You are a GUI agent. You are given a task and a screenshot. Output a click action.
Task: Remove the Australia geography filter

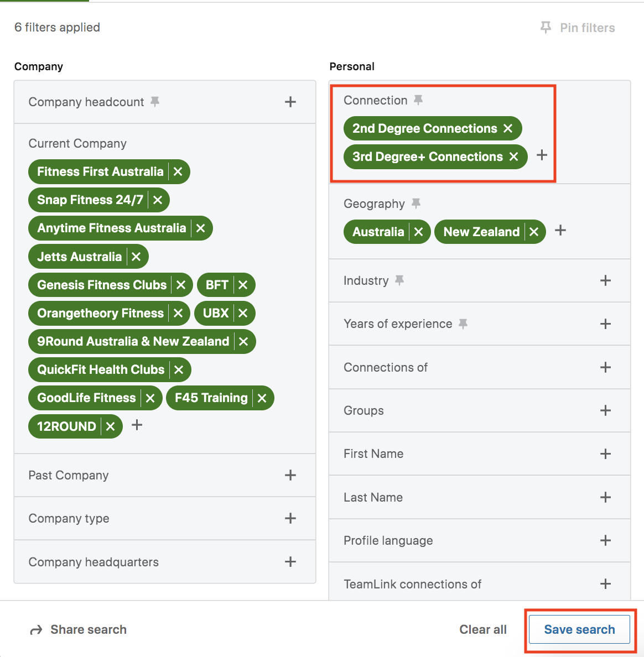(418, 232)
